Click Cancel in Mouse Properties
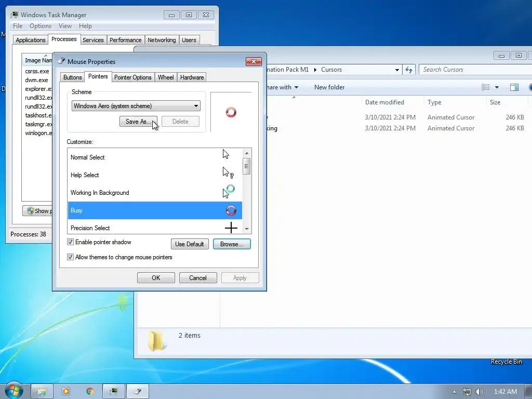The image size is (532, 399). click(198, 277)
